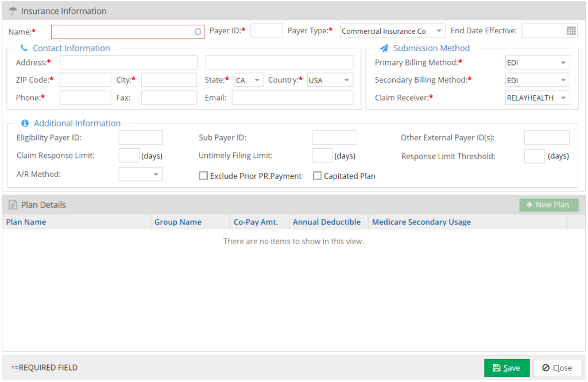588x382 pixels.
Task: Click the search icon inside the Name field
Action: coord(198,32)
